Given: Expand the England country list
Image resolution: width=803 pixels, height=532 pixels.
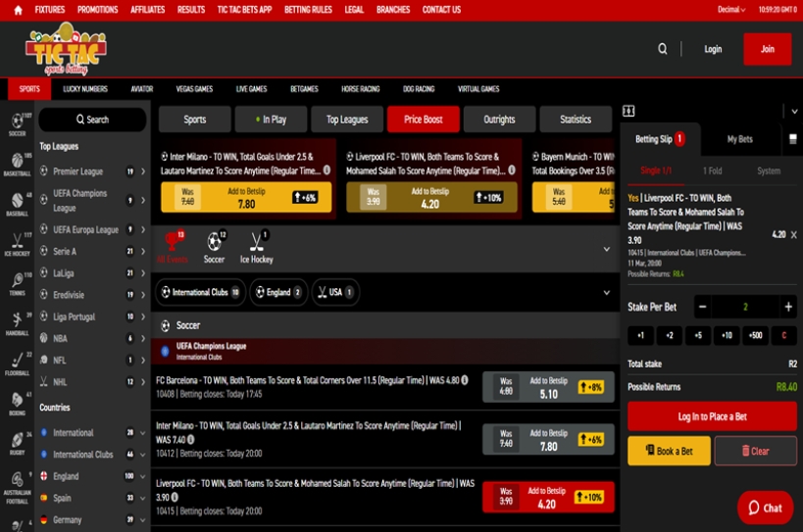Looking at the screenshot, I should (x=142, y=476).
